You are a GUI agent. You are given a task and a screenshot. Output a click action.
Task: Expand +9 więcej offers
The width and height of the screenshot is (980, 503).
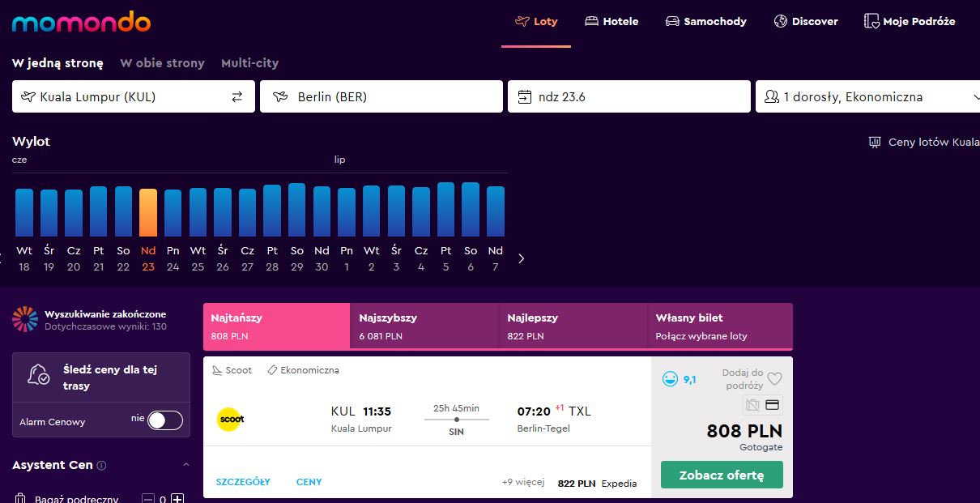(x=523, y=483)
